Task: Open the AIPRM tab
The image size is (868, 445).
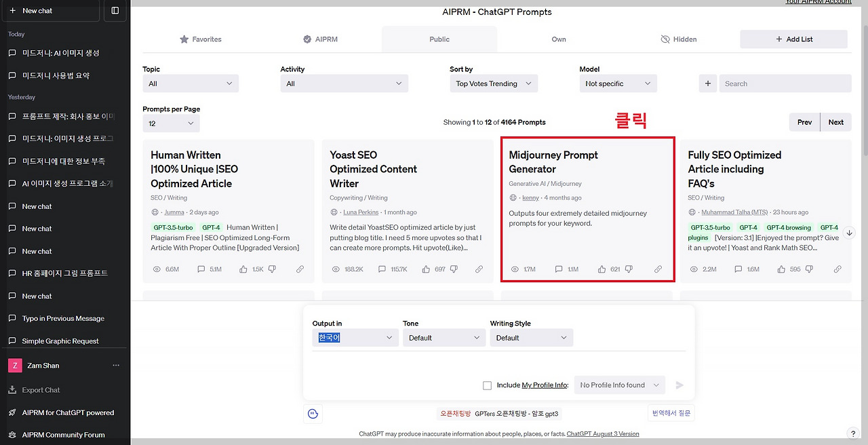Action: (x=320, y=39)
